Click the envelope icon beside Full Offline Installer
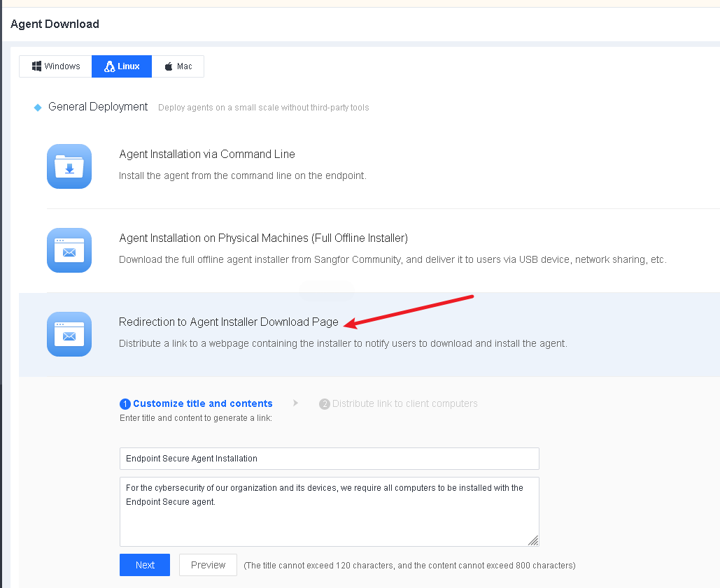Screen dimensions: 720x588 coord(69,250)
